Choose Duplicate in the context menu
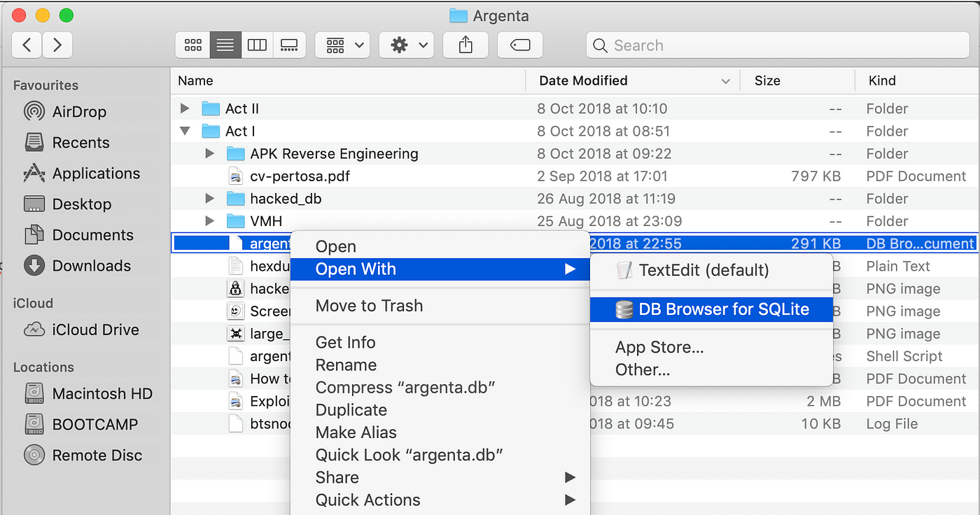 [440, 410]
